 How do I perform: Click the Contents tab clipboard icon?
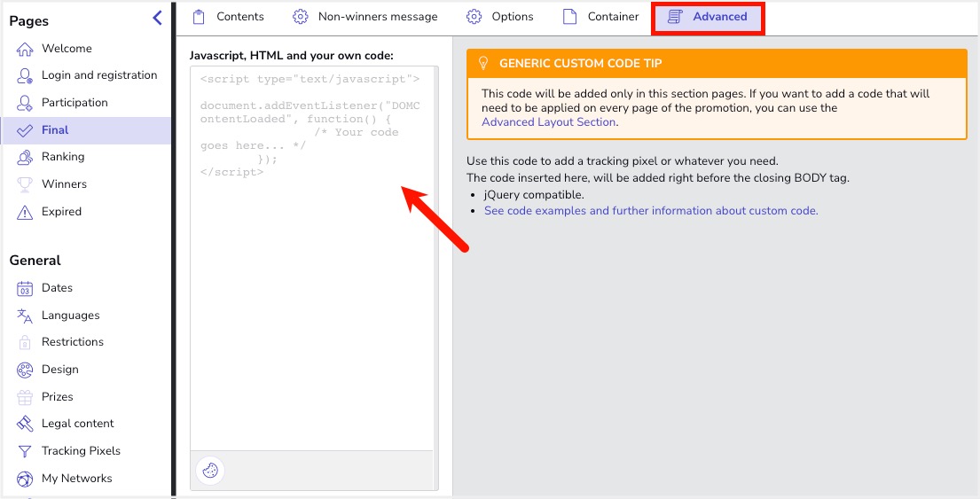pyautogui.click(x=199, y=17)
